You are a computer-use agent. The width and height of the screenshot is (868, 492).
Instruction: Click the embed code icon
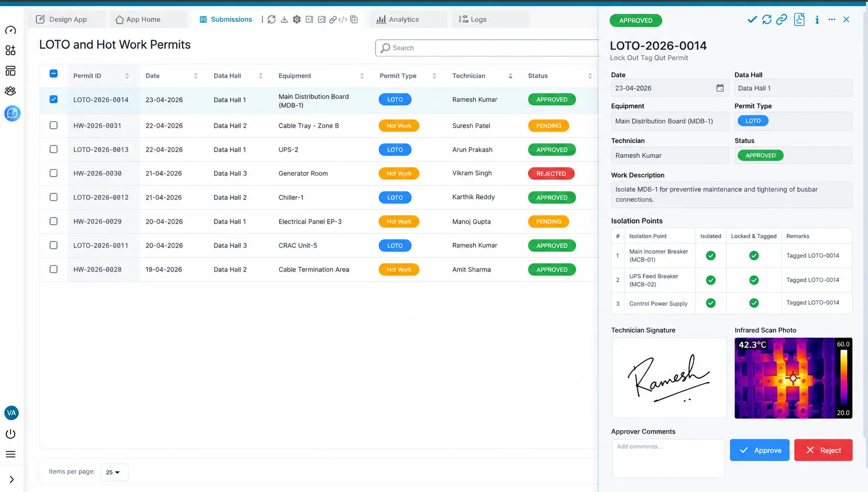(x=343, y=19)
